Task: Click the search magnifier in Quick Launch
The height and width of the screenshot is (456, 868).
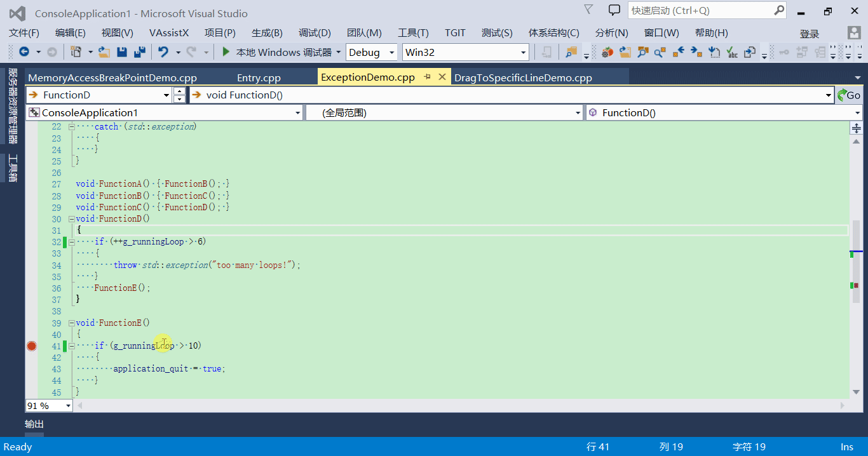Action: 779,10
